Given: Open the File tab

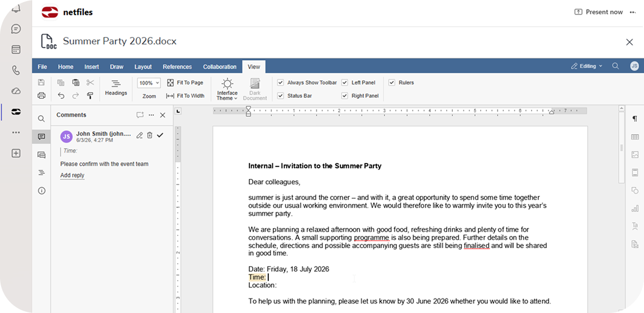Looking at the screenshot, I should [x=42, y=67].
